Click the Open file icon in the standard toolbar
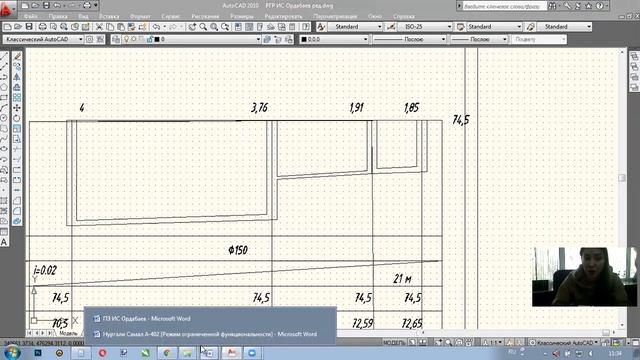The width and height of the screenshot is (640, 360). 18,27
